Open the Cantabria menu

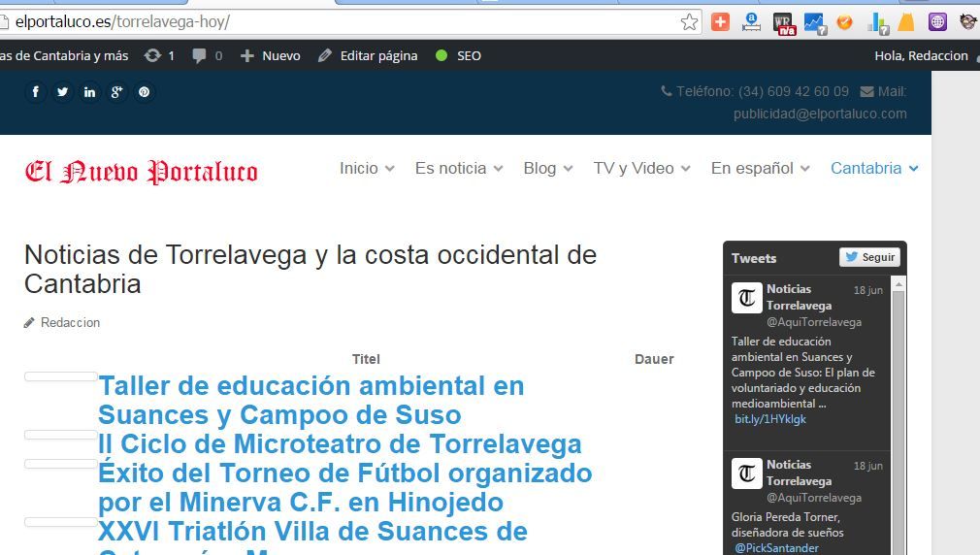pos(874,168)
